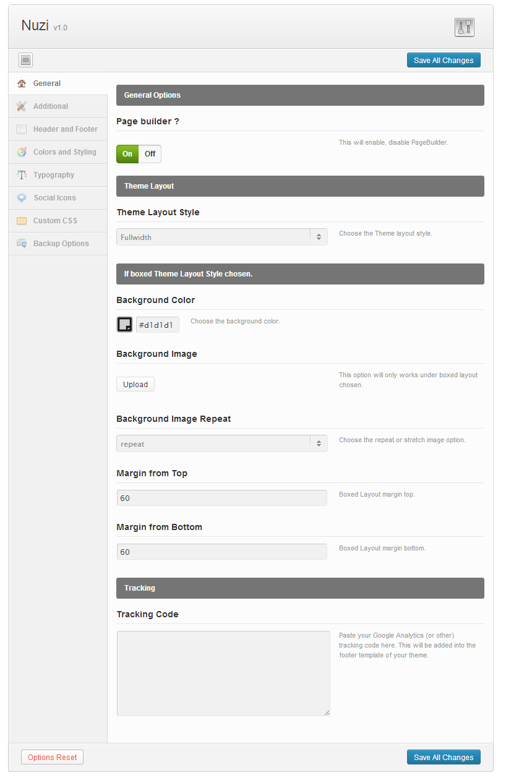Open the General settings via its home icon
The width and height of the screenshot is (532, 783).
[23, 83]
